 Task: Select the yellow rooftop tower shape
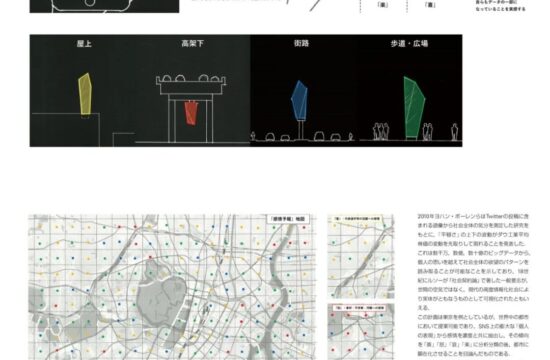(x=85, y=94)
